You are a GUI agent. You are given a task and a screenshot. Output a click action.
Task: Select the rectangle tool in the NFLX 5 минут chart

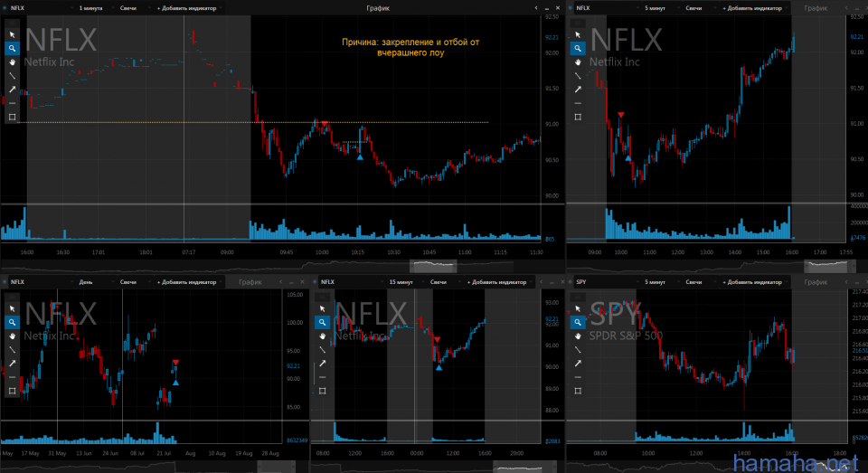[578, 117]
